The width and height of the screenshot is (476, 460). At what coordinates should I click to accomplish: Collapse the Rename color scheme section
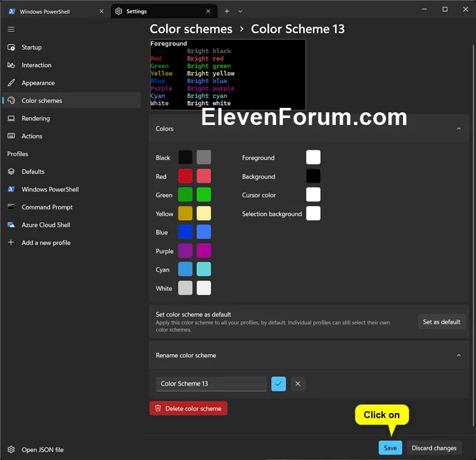[x=459, y=355]
